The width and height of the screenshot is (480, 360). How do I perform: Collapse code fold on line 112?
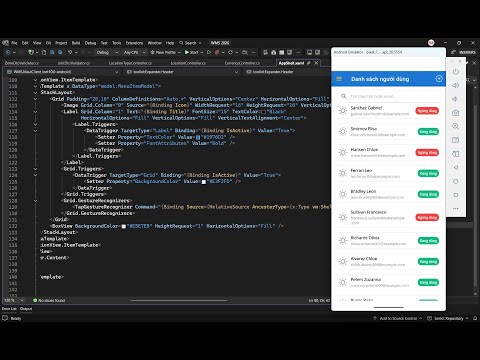click(35, 99)
